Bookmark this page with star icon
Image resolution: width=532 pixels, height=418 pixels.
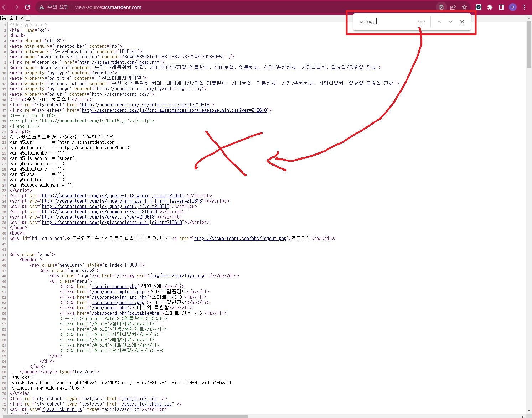pos(464,7)
